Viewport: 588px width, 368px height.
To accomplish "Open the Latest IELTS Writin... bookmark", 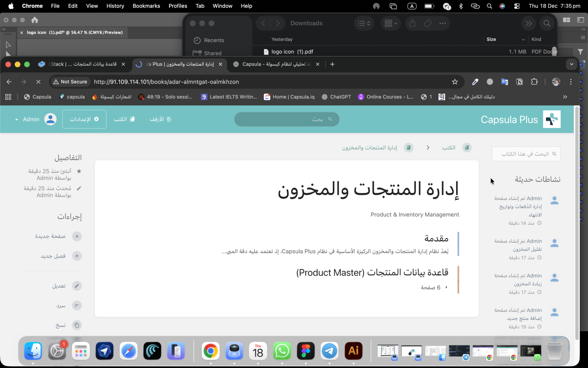I will coord(229,97).
